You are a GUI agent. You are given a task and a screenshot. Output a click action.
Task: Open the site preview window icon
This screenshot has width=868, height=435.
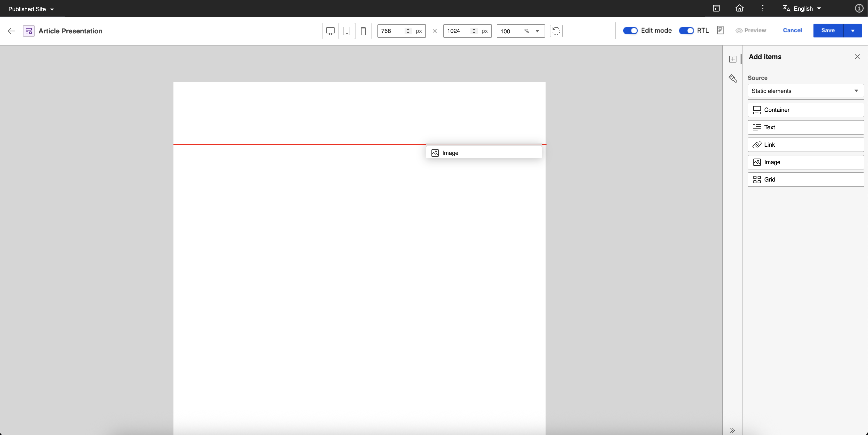(x=716, y=8)
